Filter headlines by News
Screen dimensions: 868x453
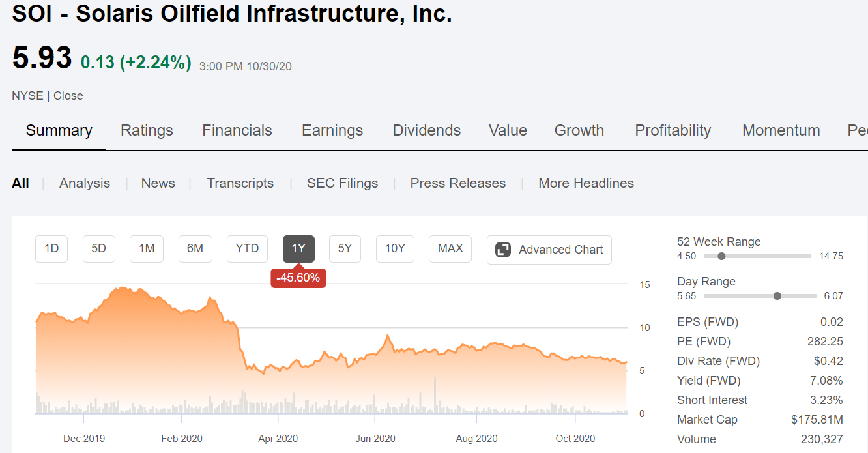point(158,183)
